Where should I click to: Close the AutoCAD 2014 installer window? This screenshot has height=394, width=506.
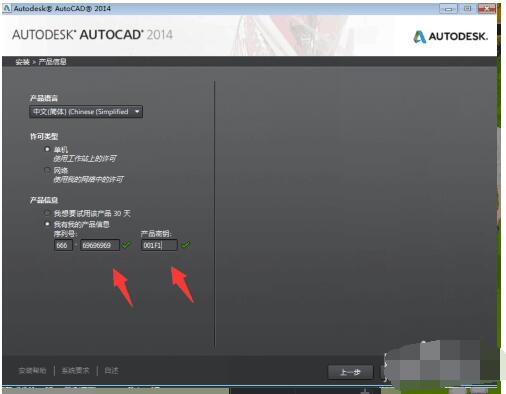click(487, 9)
